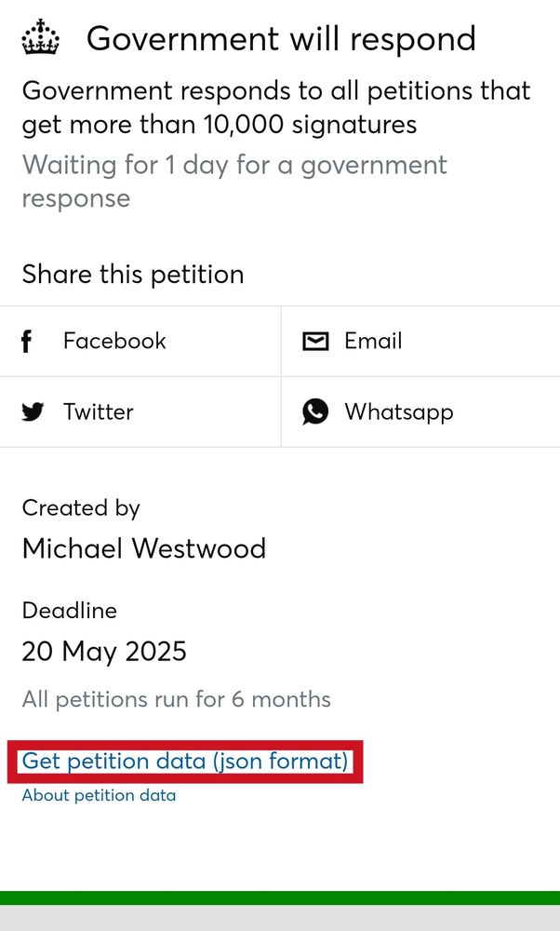This screenshot has width=560, height=931.
Task: Share petition via the Facebook text label
Action: tap(114, 341)
